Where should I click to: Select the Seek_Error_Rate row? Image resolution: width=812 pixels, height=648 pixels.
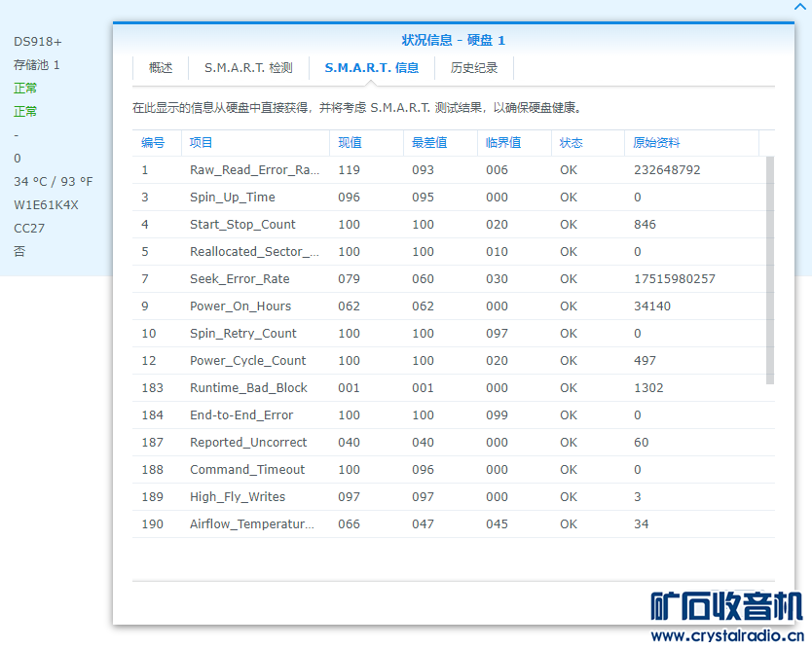(x=449, y=279)
